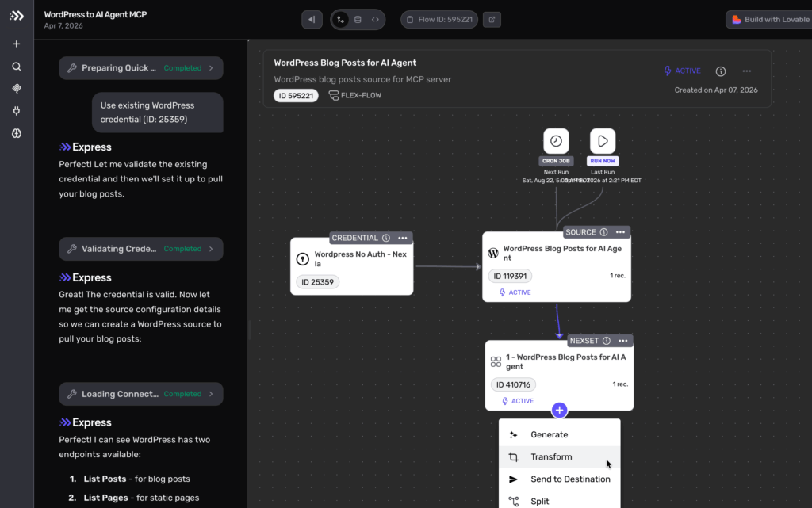Collapse the chat panel with the arrow button
This screenshot has width=812, height=508.
tap(312, 20)
